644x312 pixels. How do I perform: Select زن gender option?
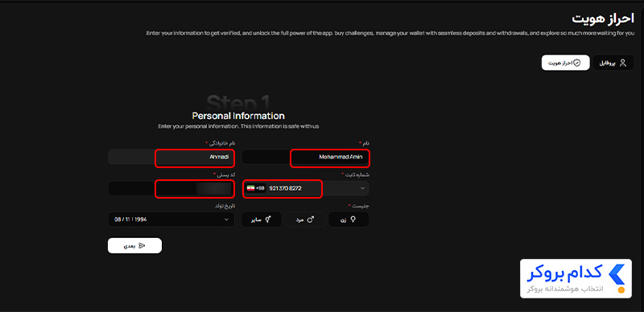click(349, 220)
